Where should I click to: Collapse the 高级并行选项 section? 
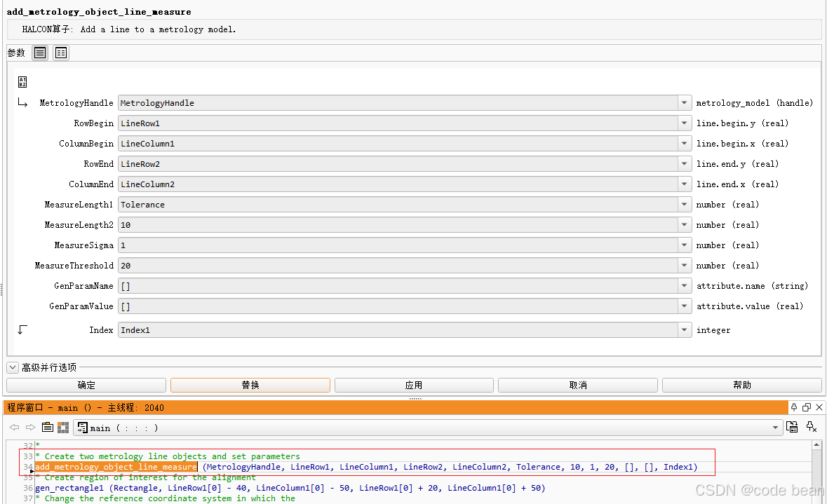pos(12,367)
